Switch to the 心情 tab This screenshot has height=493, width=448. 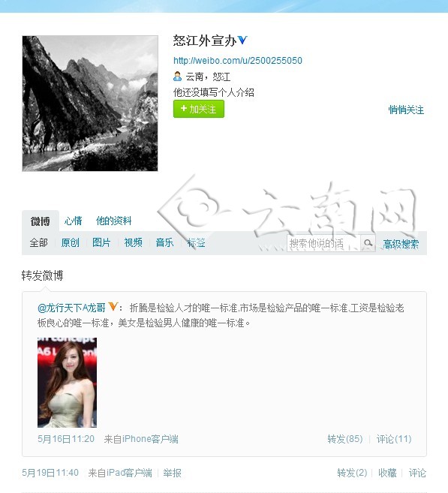73,221
